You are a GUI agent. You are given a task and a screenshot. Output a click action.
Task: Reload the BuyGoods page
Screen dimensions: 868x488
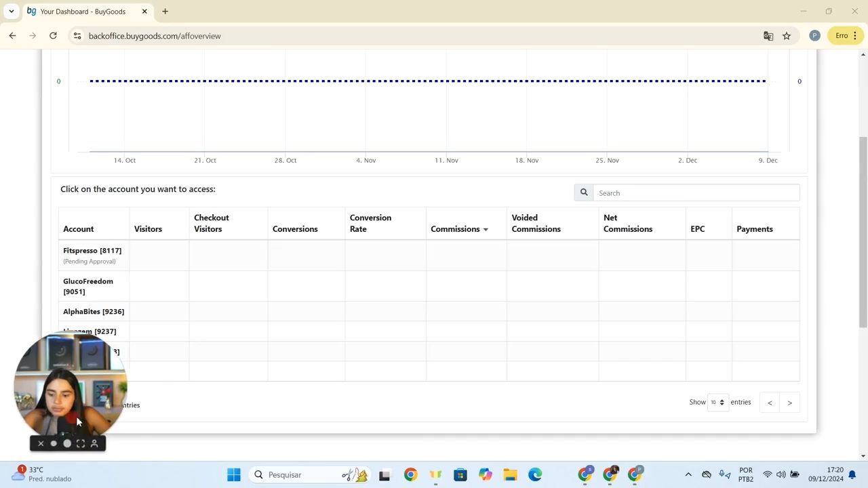53,35
